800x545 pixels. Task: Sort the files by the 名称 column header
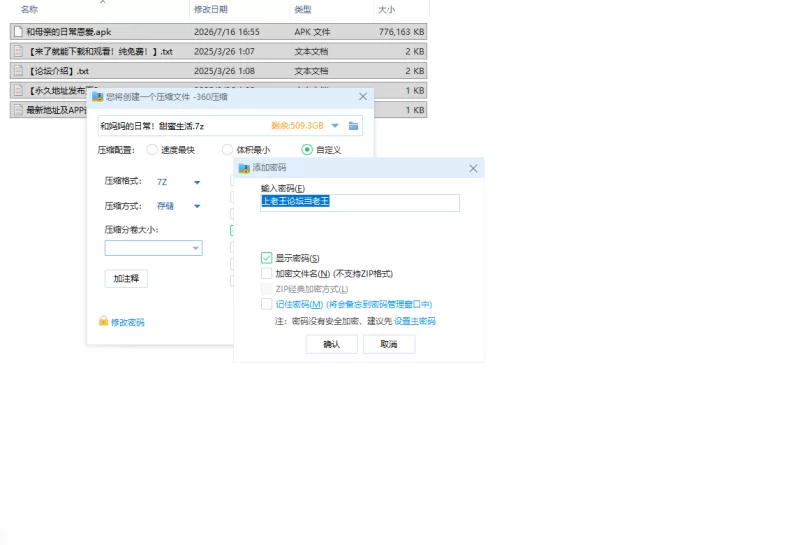pos(30,9)
